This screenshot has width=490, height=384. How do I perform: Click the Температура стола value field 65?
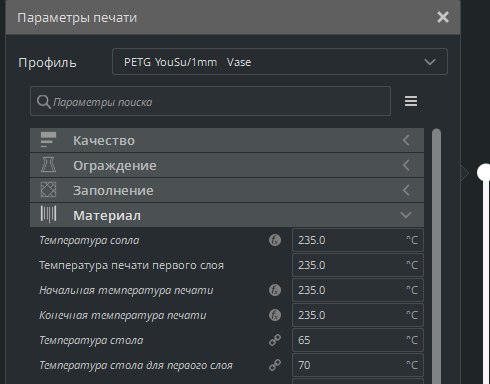[x=358, y=340]
